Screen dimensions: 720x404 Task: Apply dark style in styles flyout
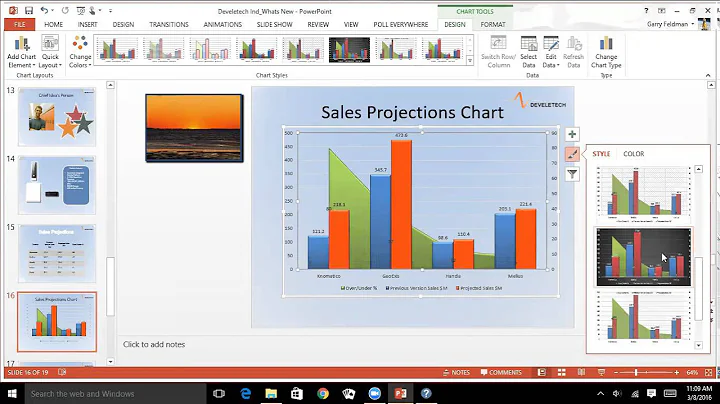[643, 257]
